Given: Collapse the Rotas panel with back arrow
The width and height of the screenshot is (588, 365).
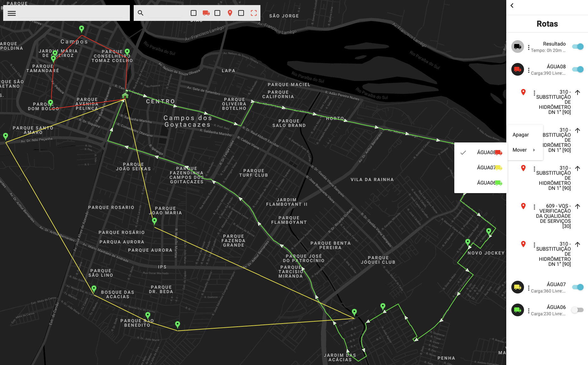Looking at the screenshot, I should pos(512,5).
